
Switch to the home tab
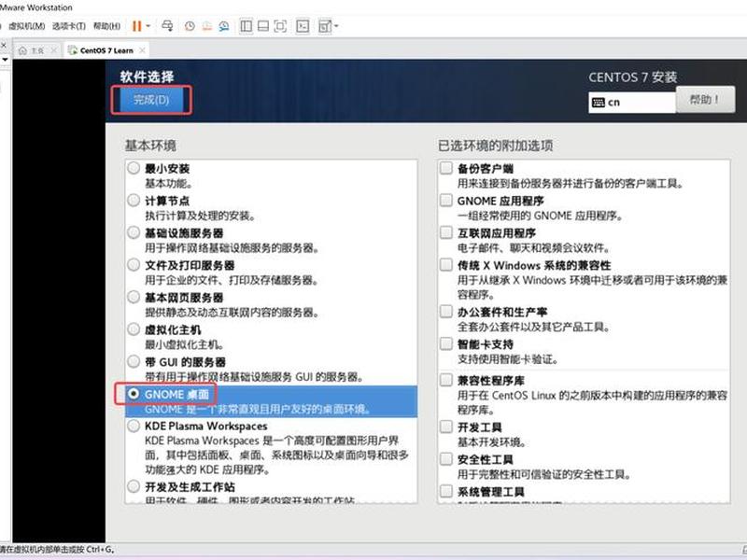tap(37, 50)
